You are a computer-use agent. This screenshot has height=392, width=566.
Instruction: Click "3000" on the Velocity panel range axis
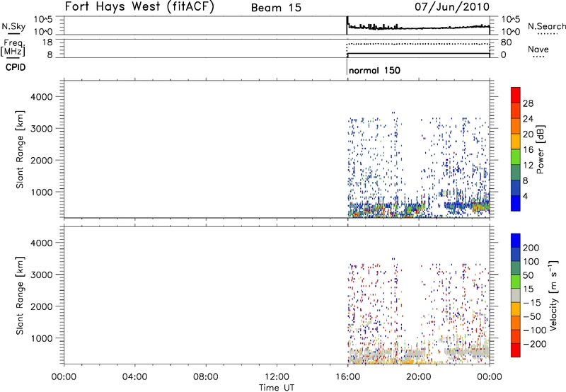(x=42, y=275)
